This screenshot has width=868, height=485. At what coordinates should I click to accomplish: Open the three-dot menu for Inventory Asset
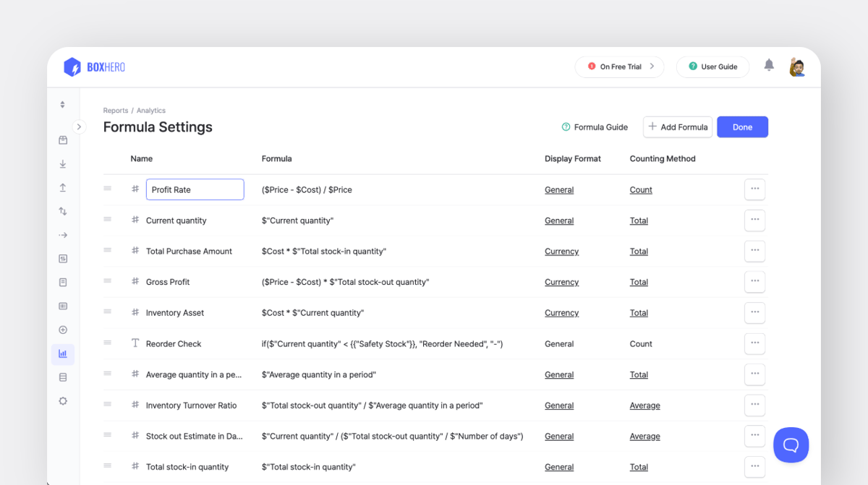(754, 312)
